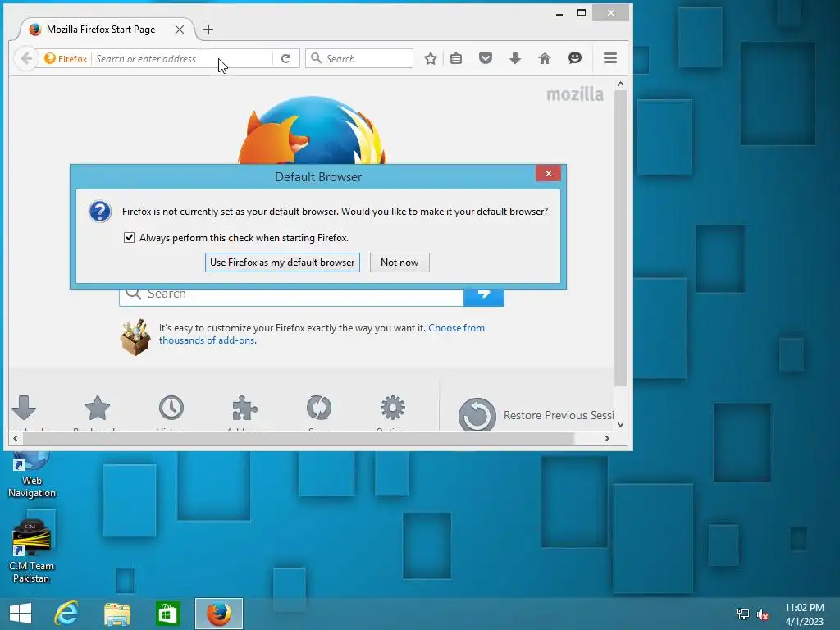The height and width of the screenshot is (630, 840).
Task: Open Add-ons puzzle icon on start page
Action: (x=244, y=409)
